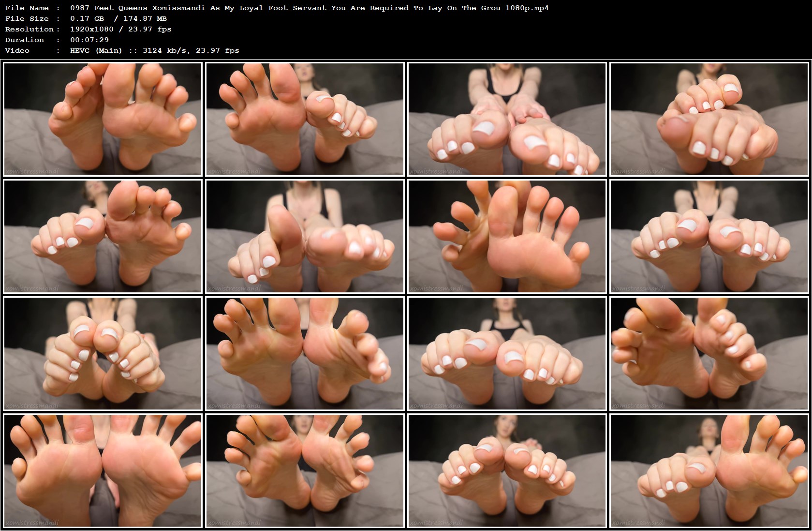Select the second thumbnail in the second row
The height and width of the screenshot is (531, 812).
click(305, 236)
